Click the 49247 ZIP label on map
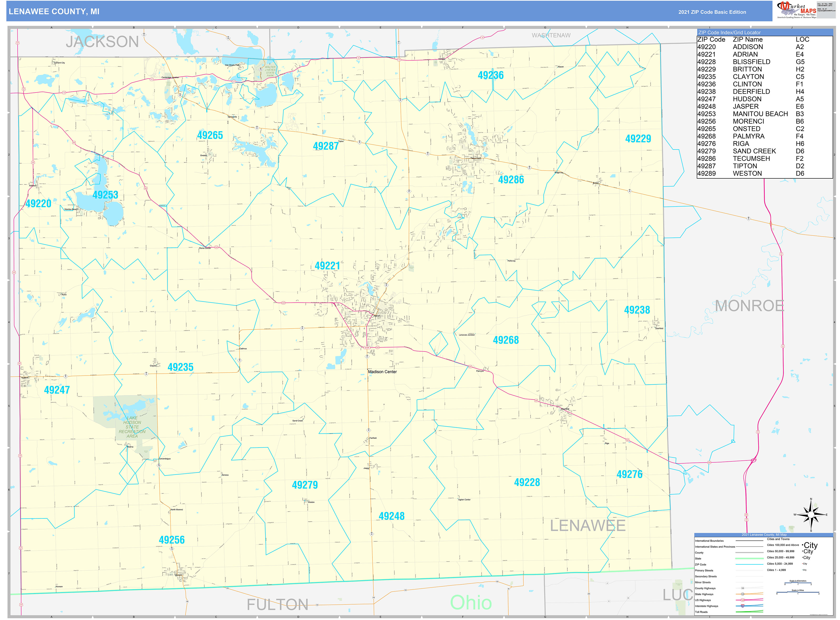Image resolution: width=840 pixels, height=620 pixels. pyautogui.click(x=57, y=390)
